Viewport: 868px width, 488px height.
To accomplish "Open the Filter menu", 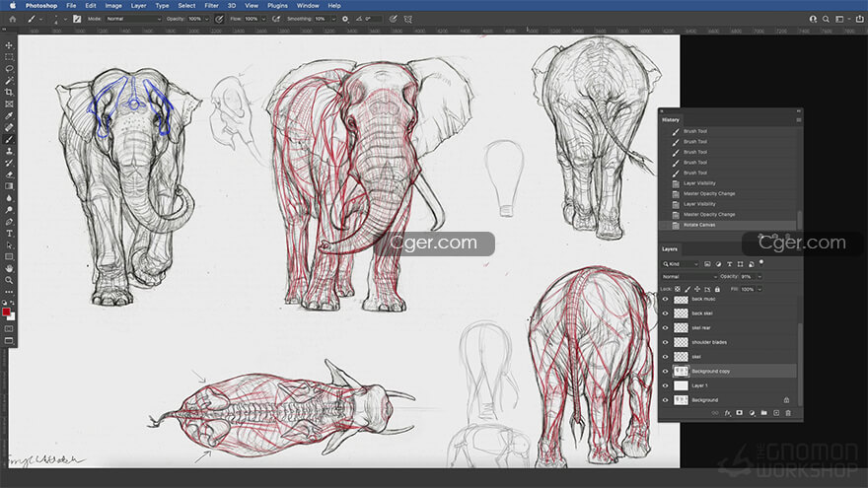I will coord(211,6).
